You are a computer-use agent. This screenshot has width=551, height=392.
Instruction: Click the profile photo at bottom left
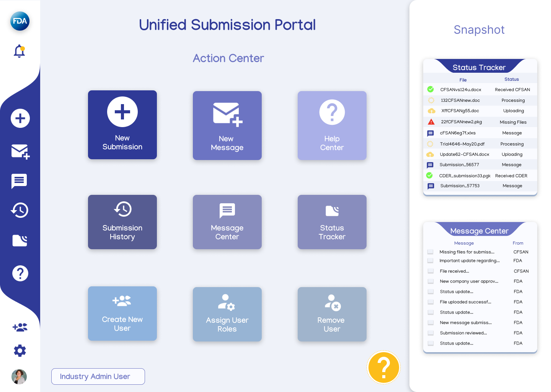pos(19,377)
